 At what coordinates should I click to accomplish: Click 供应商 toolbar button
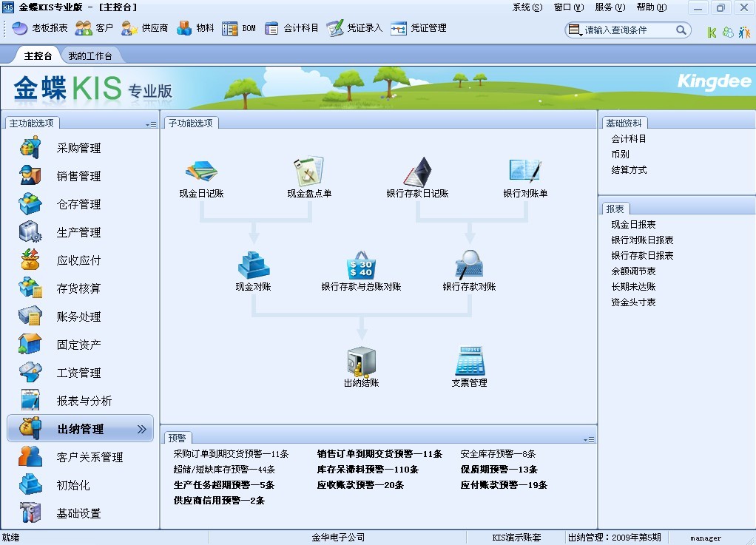(x=144, y=28)
